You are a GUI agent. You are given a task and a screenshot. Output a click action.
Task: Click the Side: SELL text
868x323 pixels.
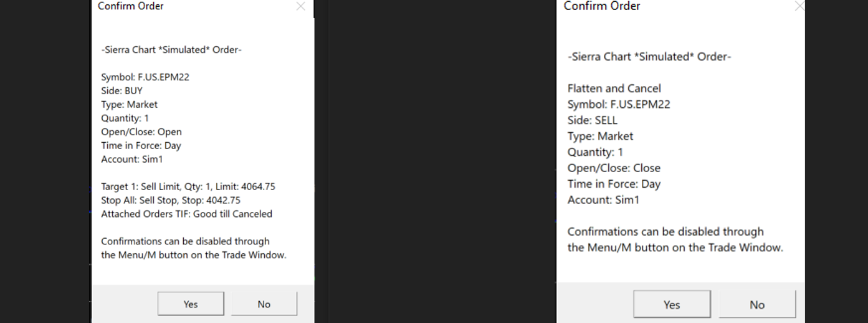592,120
